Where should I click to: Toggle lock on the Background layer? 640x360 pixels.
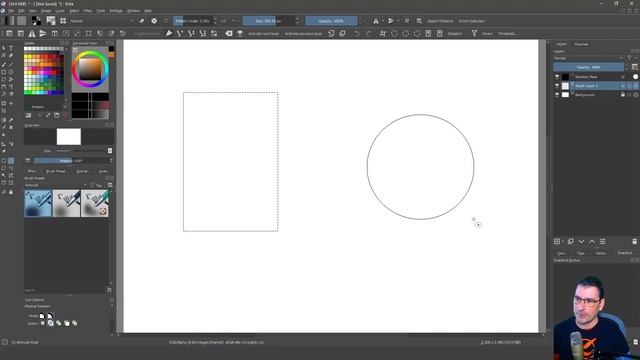(623, 95)
